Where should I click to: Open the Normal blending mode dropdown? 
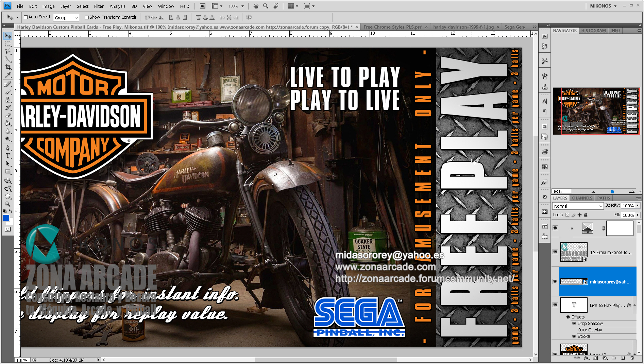(x=578, y=206)
